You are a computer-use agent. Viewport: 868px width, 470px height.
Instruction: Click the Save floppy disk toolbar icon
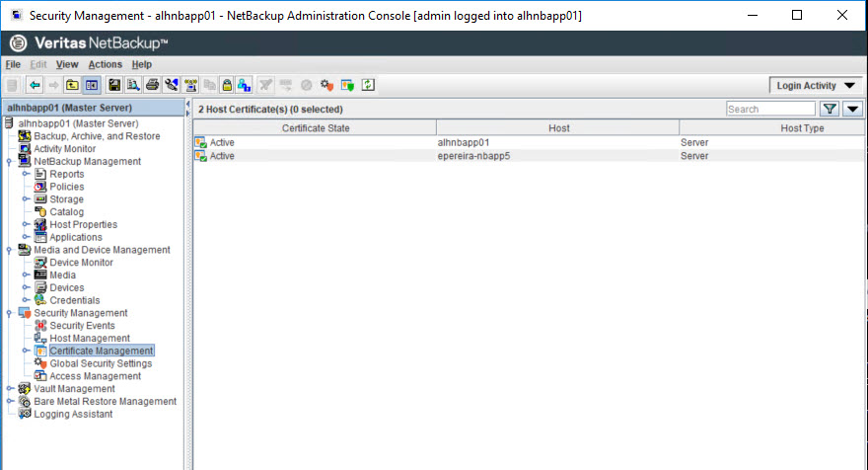pos(114,85)
